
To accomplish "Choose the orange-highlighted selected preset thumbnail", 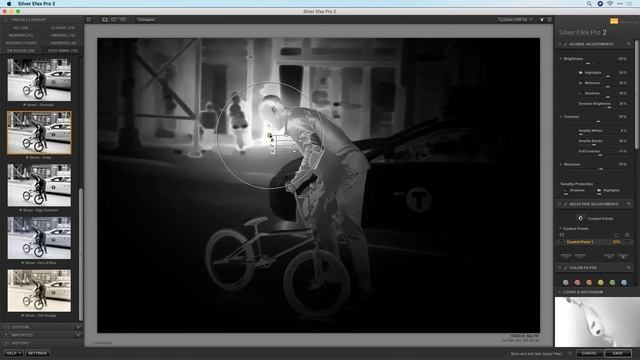I will click(x=39, y=133).
